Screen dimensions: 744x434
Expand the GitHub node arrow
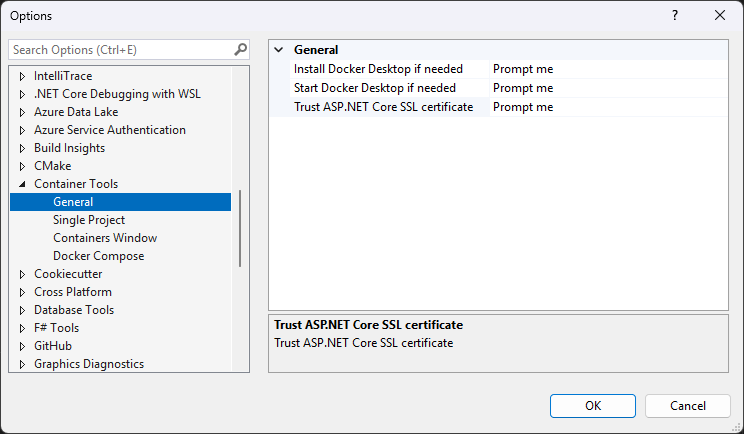22,346
